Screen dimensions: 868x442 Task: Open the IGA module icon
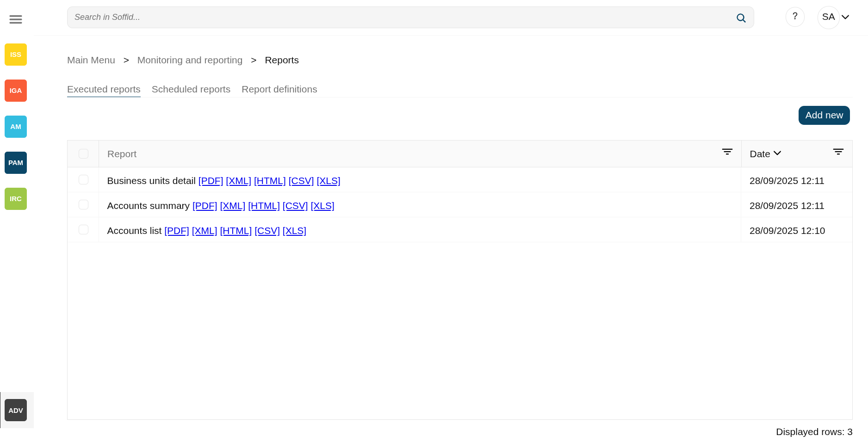pyautogui.click(x=16, y=91)
